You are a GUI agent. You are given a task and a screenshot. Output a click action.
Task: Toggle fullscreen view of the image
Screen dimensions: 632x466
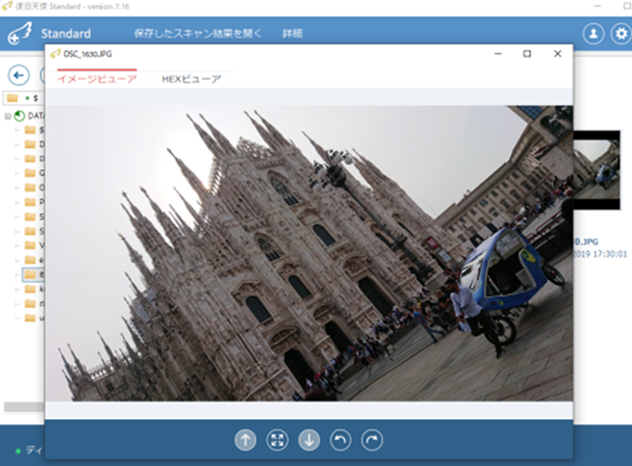277,440
